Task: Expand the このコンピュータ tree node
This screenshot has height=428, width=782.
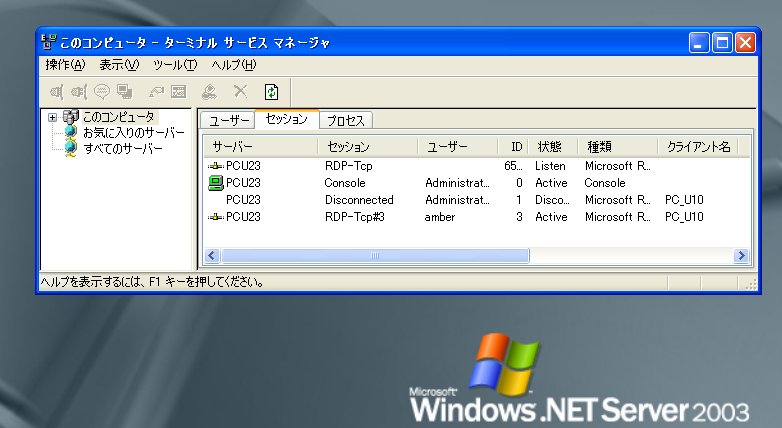Action: tap(52, 118)
